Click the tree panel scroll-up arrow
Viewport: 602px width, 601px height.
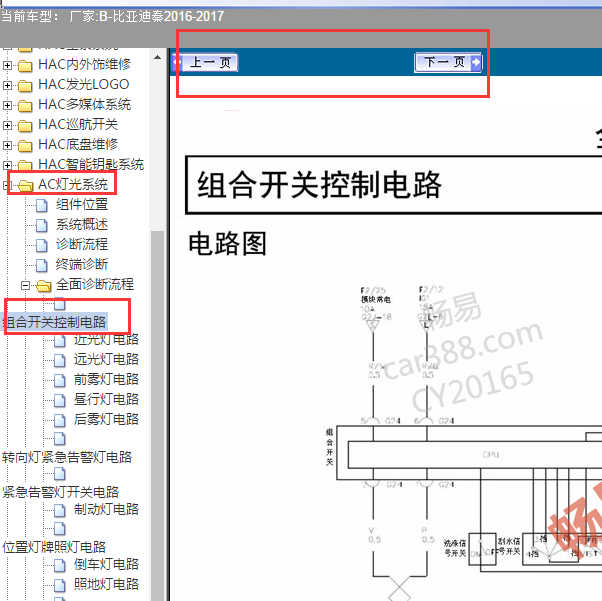pos(157,58)
